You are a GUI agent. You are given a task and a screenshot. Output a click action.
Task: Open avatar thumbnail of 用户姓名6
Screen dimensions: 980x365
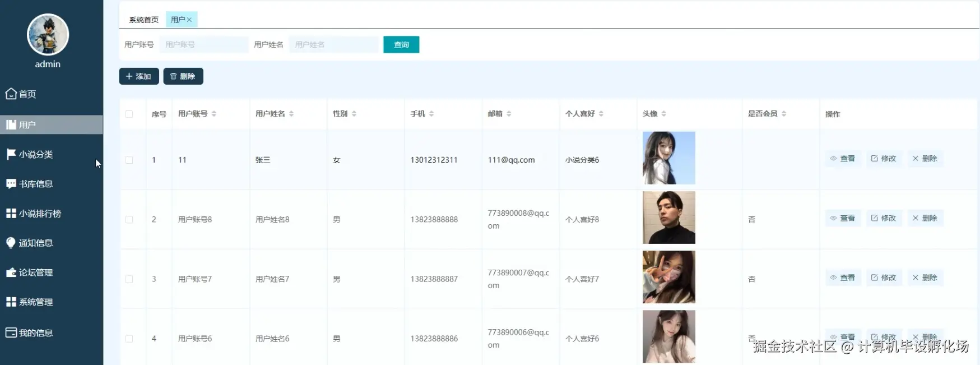point(669,336)
